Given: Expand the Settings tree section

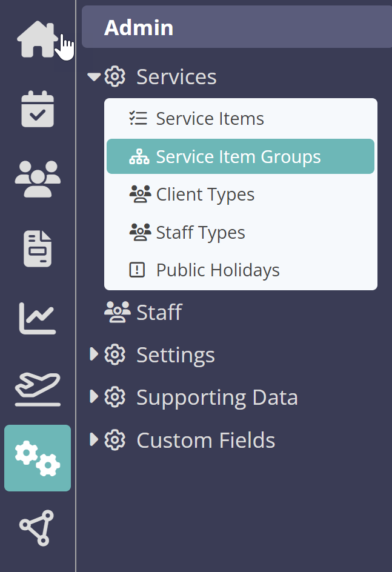Looking at the screenshot, I should pyautogui.click(x=94, y=354).
